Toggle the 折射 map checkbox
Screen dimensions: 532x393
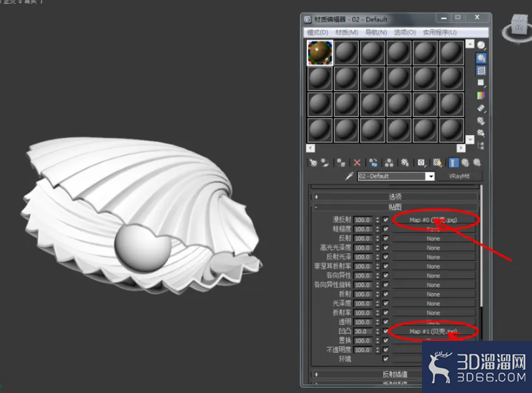(x=386, y=294)
